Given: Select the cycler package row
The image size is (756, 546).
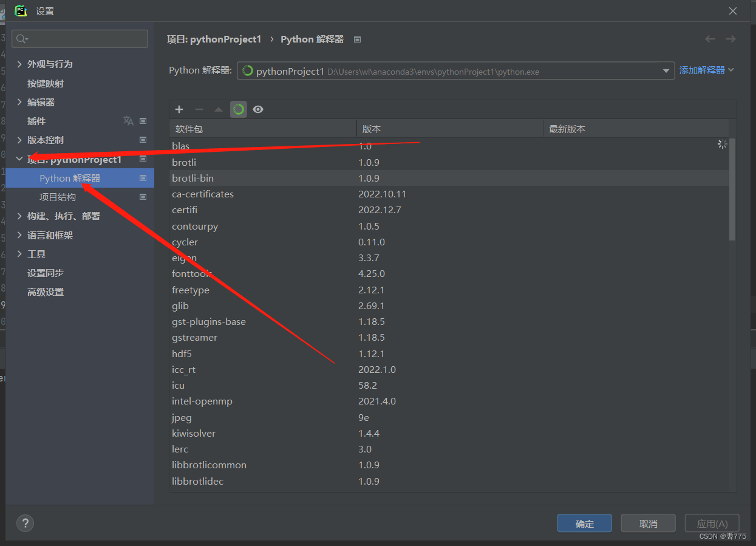Looking at the screenshot, I should [449, 242].
